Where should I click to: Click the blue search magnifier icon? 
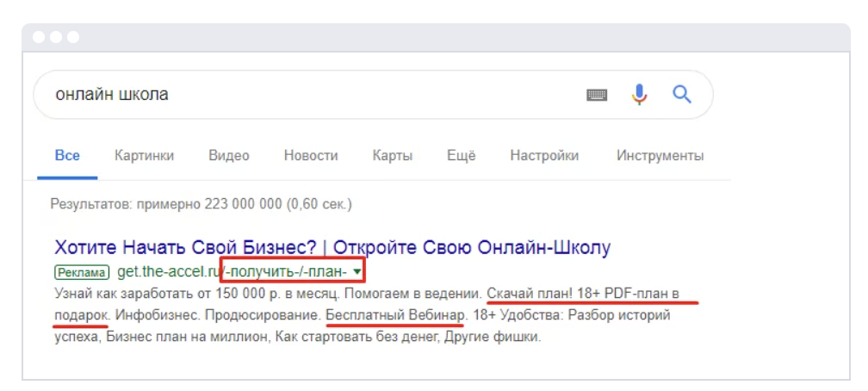click(682, 95)
